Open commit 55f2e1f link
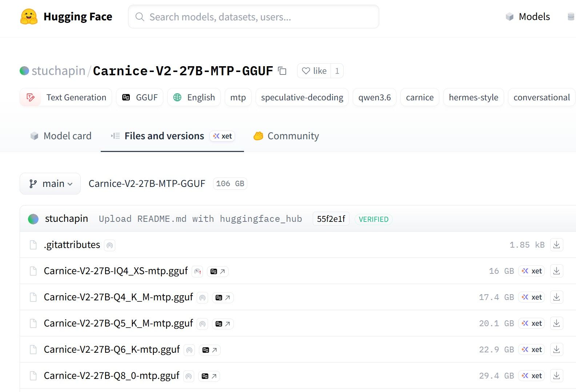Viewport: 576px width, 392px height. coord(331,219)
